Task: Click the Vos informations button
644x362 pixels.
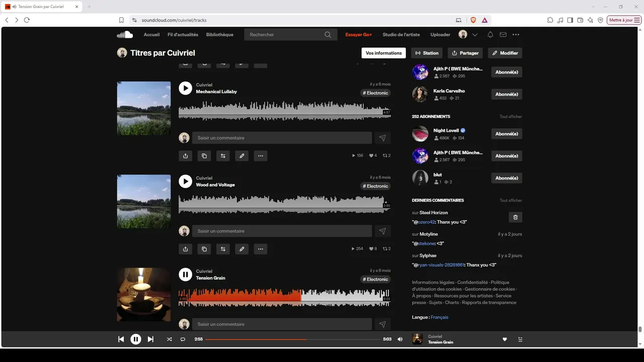Action: (x=384, y=53)
